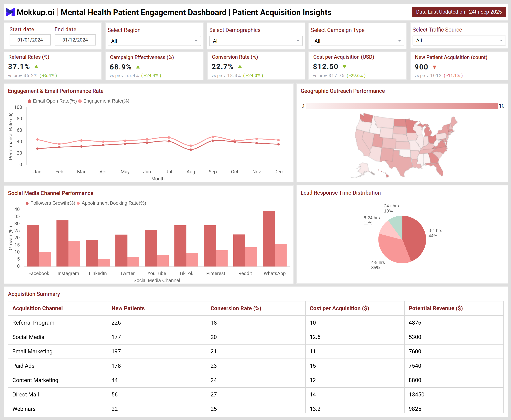Viewport: 511px width, 420px height.
Task: Click the Reddit Appointment Booking Rate bar
Action: point(251,257)
